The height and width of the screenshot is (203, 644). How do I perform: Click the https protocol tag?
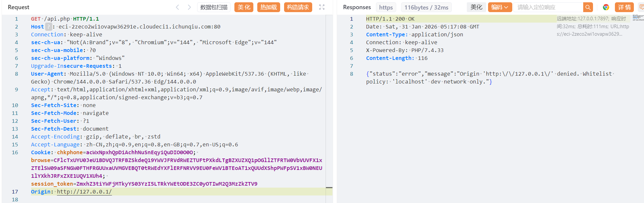point(386,7)
